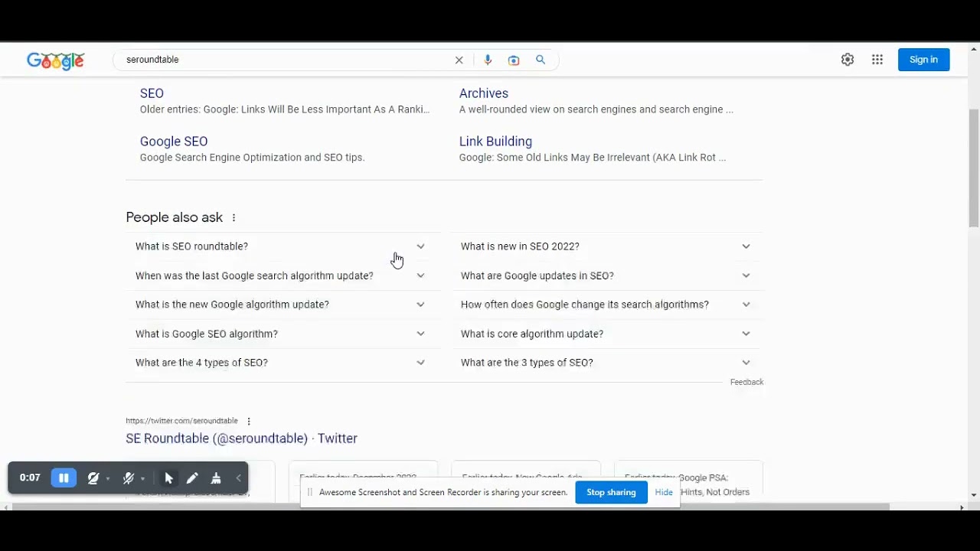Image resolution: width=980 pixels, height=551 pixels.
Task: Start voice search with microphone icon
Action: pos(488,60)
